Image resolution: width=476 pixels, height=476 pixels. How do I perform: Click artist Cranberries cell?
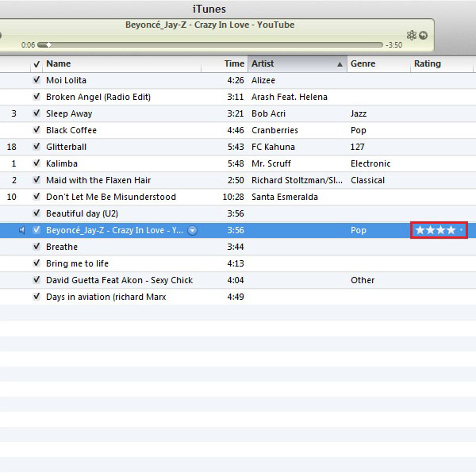pyautogui.click(x=274, y=130)
